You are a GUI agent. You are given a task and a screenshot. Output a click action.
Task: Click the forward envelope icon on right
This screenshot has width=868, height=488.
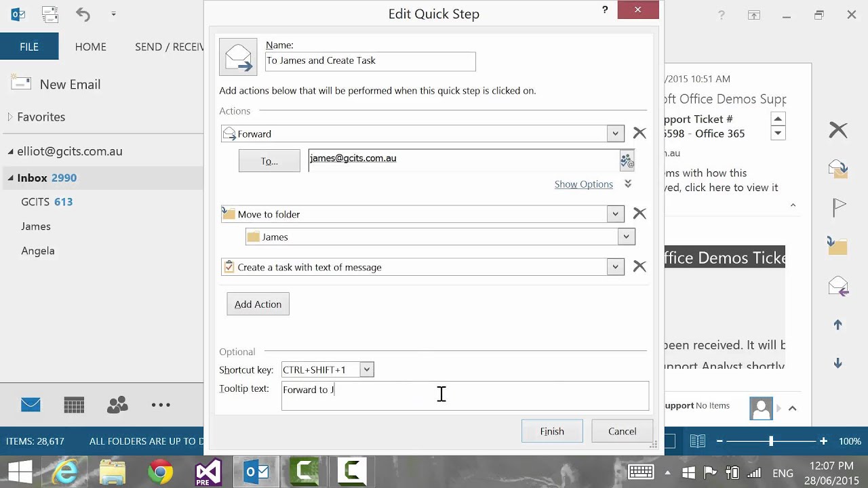pyautogui.click(x=839, y=285)
